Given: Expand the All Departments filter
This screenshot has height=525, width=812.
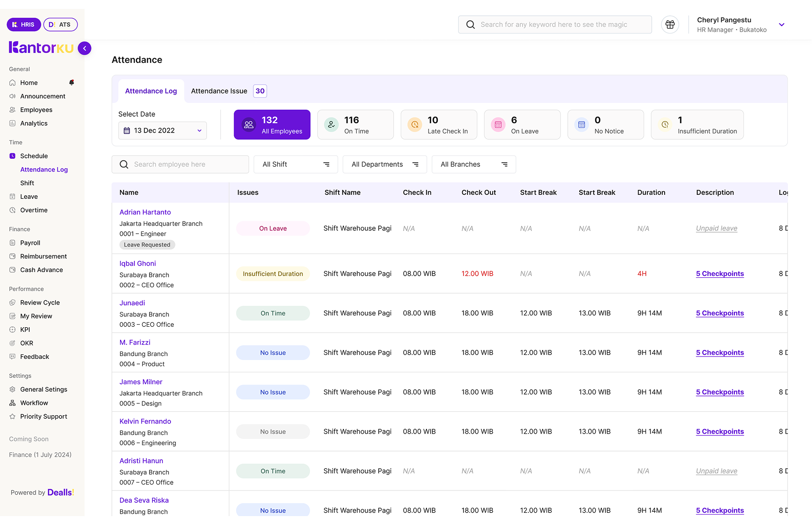Looking at the screenshot, I should [x=385, y=165].
